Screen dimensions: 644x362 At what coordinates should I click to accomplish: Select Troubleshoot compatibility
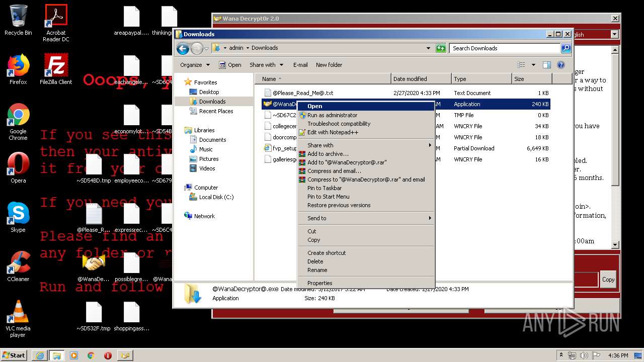point(366,124)
